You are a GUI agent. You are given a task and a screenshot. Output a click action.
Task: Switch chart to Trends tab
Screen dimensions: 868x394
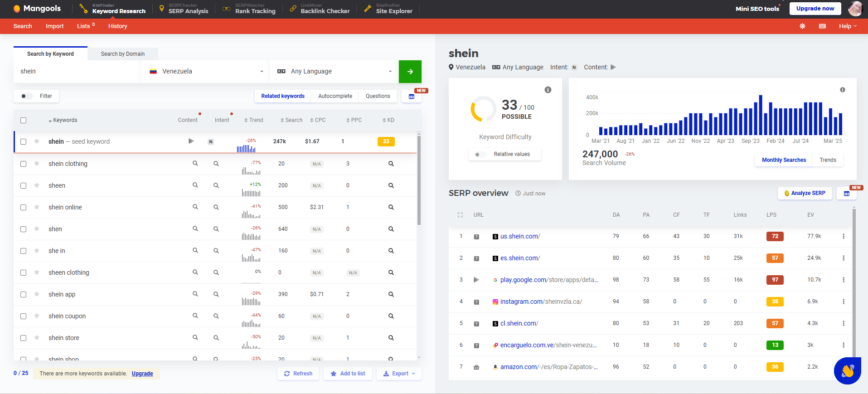click(828, 160)
